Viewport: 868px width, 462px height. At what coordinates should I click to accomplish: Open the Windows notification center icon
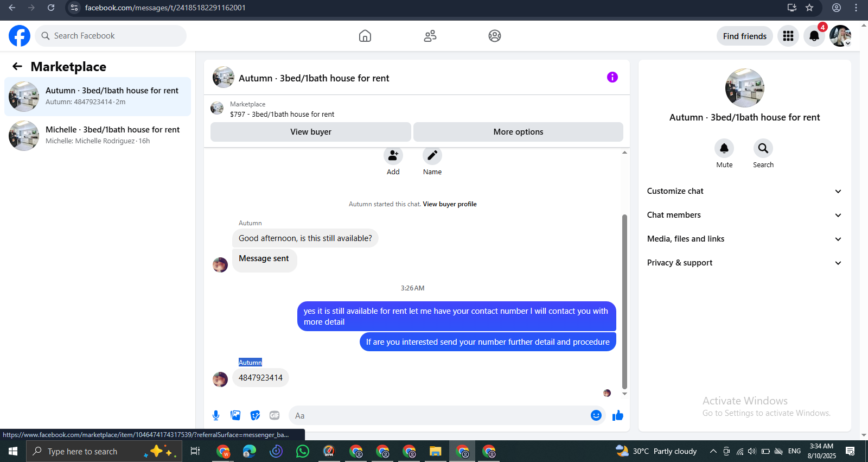click(x=850, y=451)
